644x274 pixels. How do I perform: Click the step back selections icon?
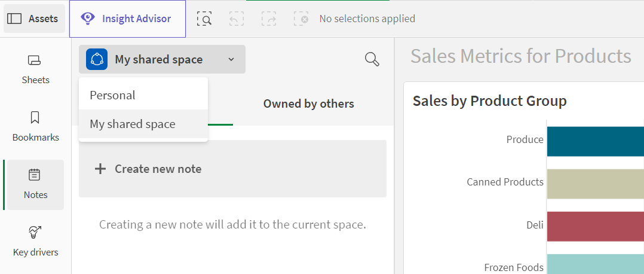coord(237,19)
